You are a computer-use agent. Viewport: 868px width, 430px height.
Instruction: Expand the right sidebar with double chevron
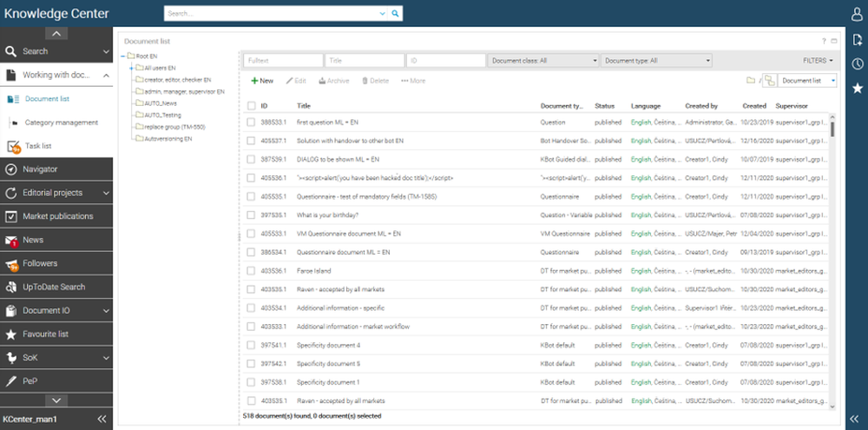coord(854,419)
